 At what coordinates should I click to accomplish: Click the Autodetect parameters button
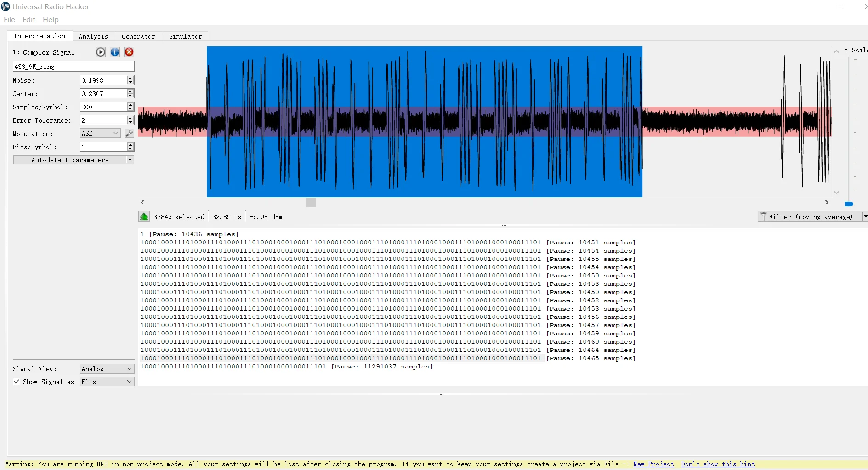(x=70, y=160)
